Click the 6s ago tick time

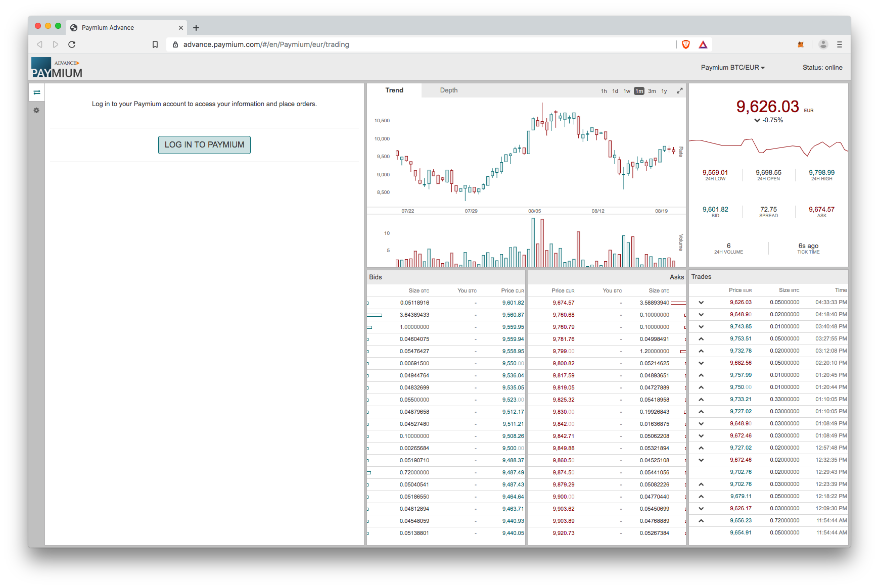pyautogui.click(x=808, y=246)
